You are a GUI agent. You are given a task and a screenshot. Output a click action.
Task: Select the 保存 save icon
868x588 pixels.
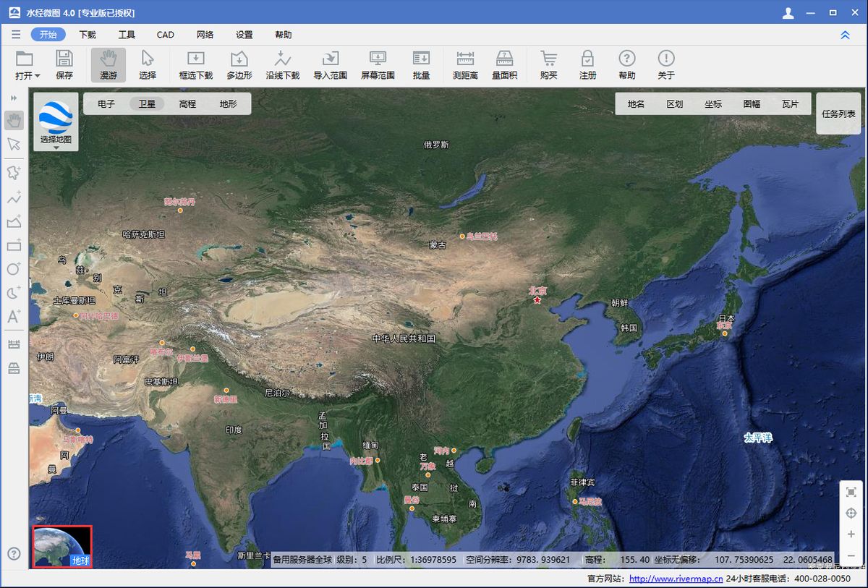click(64, 64)
